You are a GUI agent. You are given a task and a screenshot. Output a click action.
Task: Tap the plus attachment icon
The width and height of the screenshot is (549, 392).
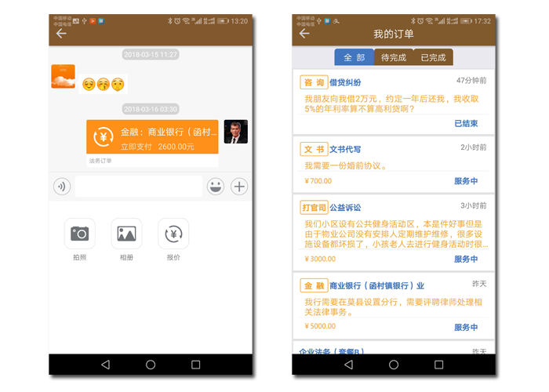click(x=239, y=187)
